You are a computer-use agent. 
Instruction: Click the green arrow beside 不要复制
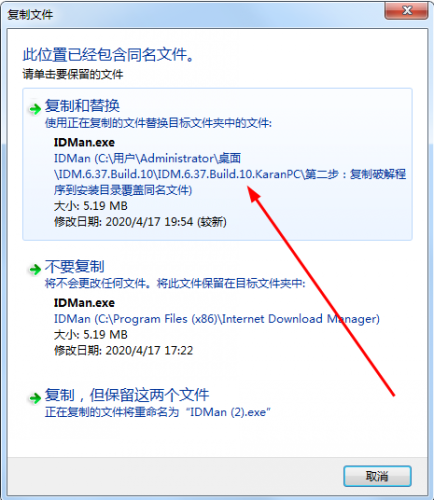35,269
